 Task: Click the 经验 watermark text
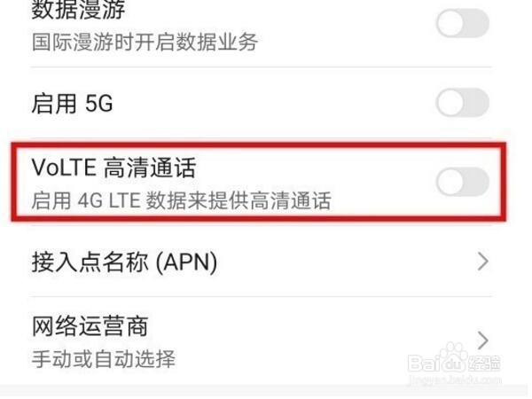coord(484,363)
